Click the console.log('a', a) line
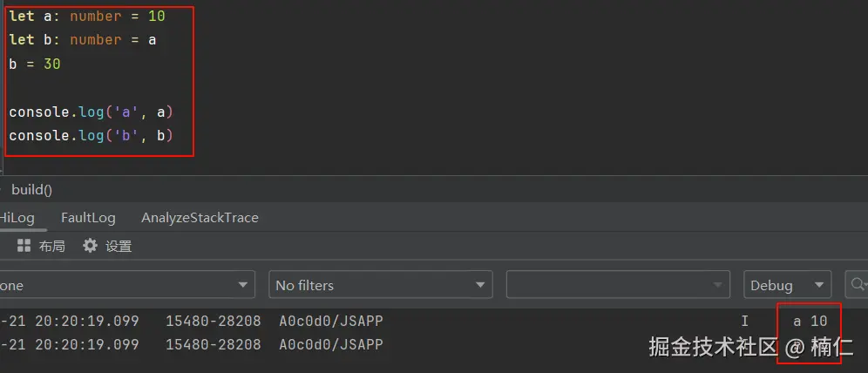868x373 pixels. pos(92,112)
